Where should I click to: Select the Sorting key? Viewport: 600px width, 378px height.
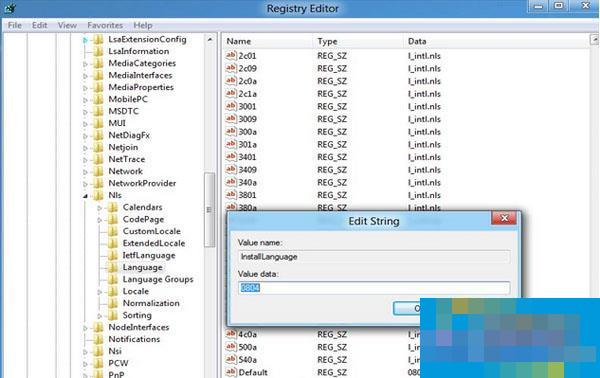(x=137, y=315)
